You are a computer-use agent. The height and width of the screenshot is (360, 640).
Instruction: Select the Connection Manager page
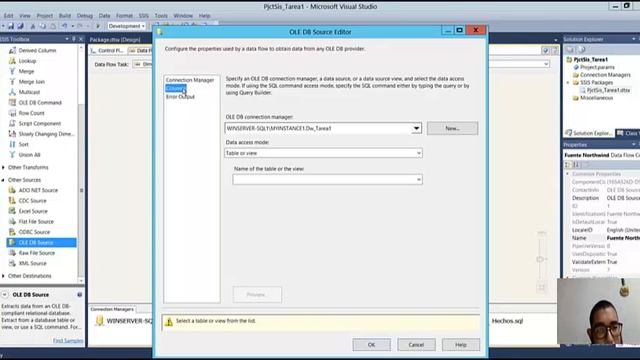point(190,80)
